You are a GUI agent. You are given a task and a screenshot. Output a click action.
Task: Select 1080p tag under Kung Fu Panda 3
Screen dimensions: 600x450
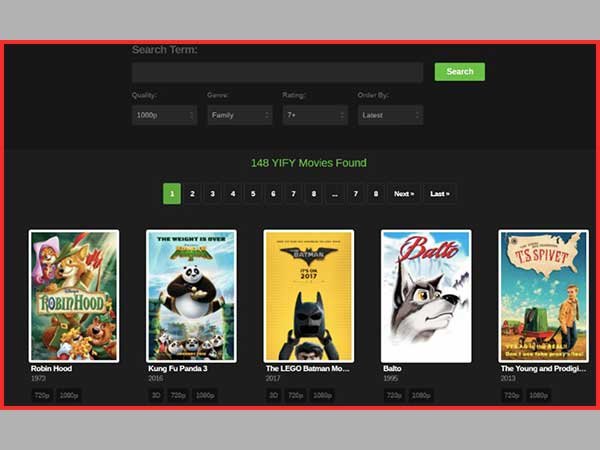click(x=205, y=395)
